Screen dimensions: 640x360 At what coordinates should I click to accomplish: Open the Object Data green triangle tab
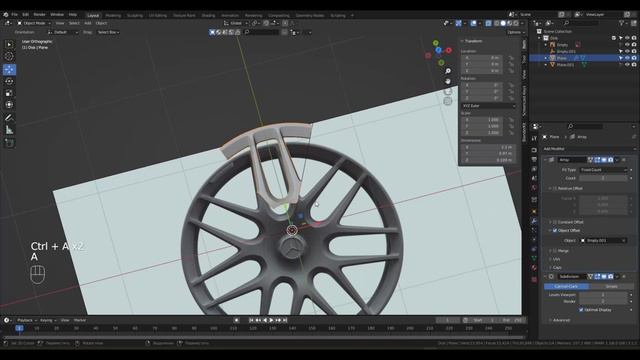click(x=534, y=258)
